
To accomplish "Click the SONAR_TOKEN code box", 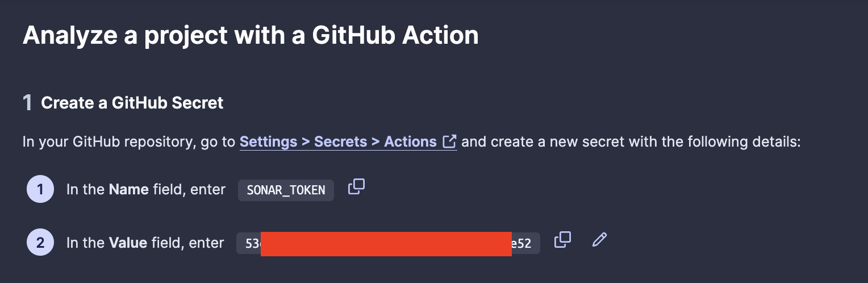I will point(286,190).
